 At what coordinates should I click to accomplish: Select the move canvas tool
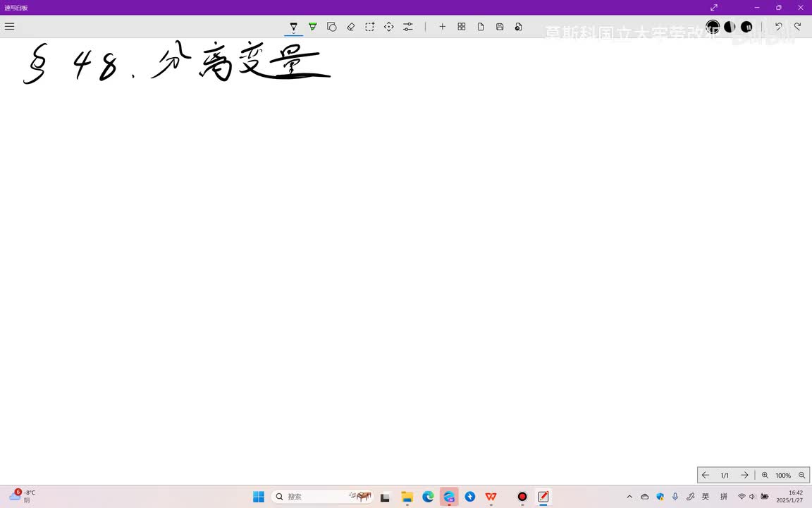coord(389,26)
